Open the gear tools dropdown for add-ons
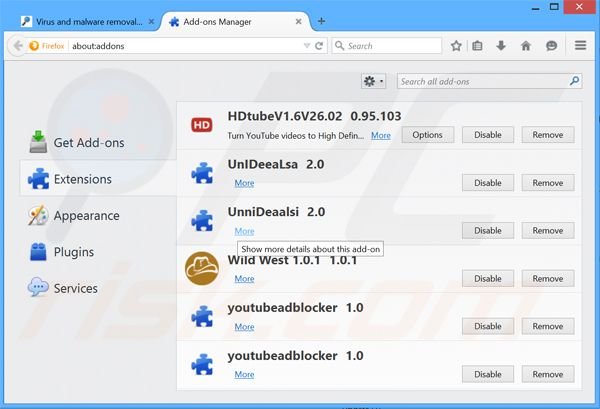Viewport: 600px width, 409px height. click(373, 81)
